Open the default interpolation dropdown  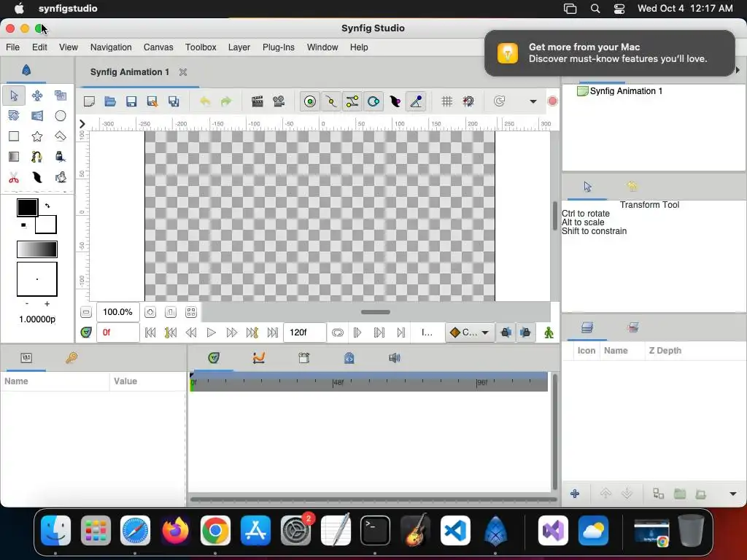tap(469, 332)
